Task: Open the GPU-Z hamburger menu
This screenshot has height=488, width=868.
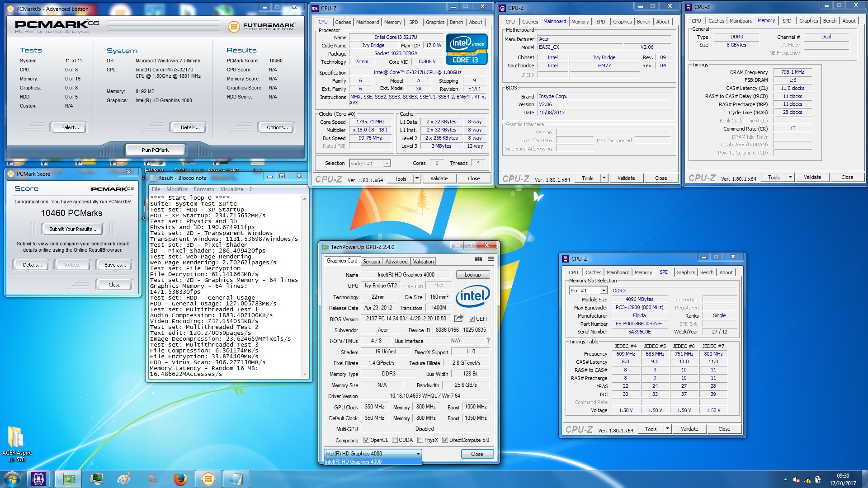Action: point(491,259)
